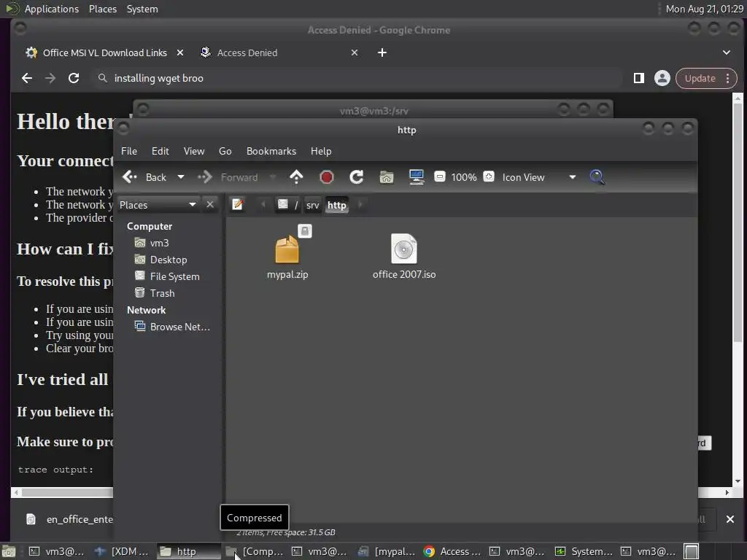Click the red Stop loading icon
Screen dimensions: 747x560
(326, 177)
